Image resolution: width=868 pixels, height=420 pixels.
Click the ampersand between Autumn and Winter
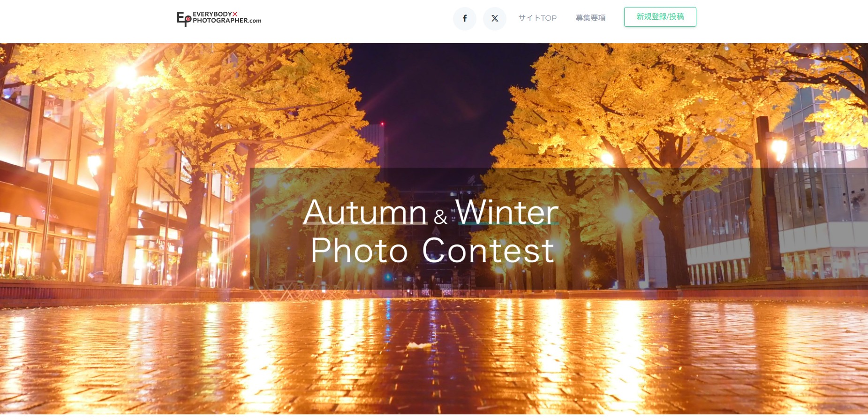[x=440, y=217]
